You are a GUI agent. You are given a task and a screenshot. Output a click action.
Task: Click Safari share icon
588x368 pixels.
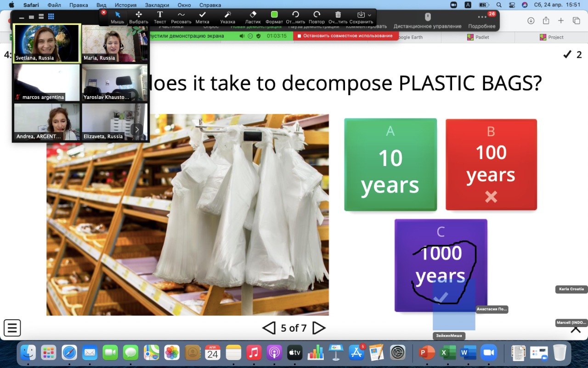pyautogui.click(x=546, y=21)
